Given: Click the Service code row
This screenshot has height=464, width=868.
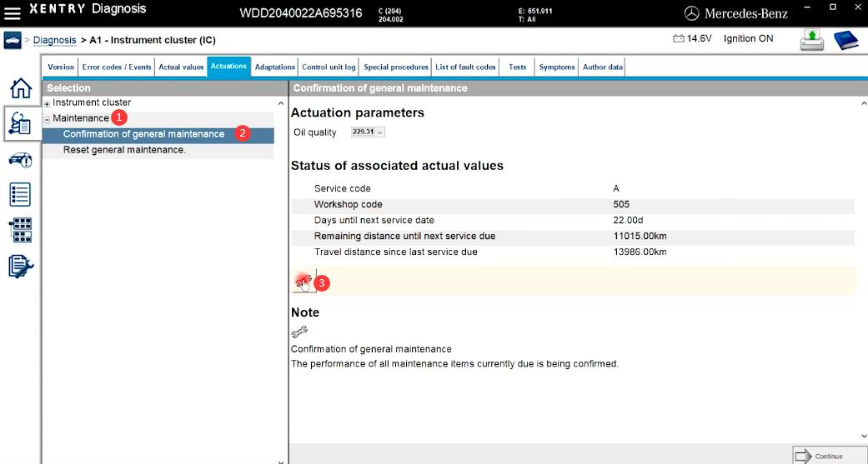Looking at the screenshot, I should pos(573,188).
